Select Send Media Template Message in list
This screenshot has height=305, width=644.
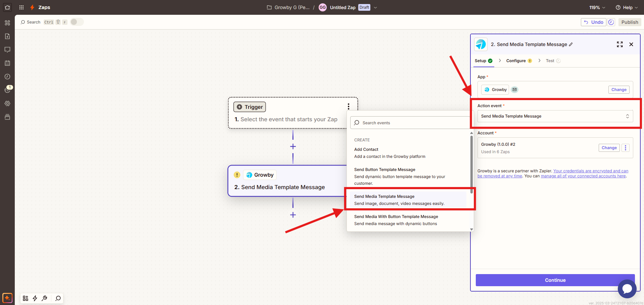tap(408, 200)
